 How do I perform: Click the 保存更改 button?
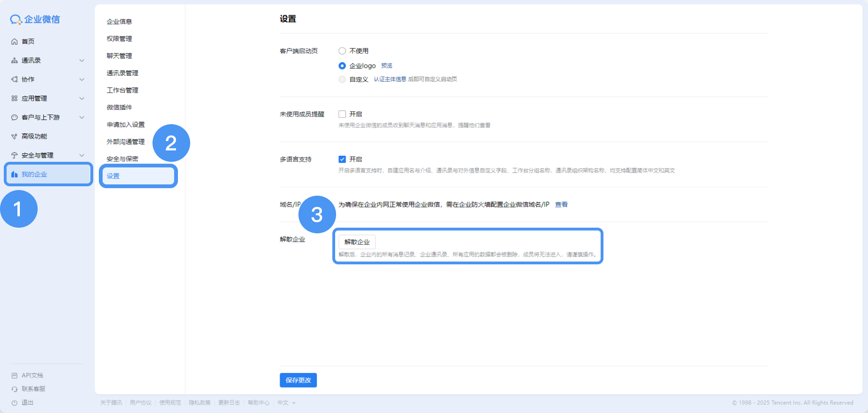pos(298,380)
